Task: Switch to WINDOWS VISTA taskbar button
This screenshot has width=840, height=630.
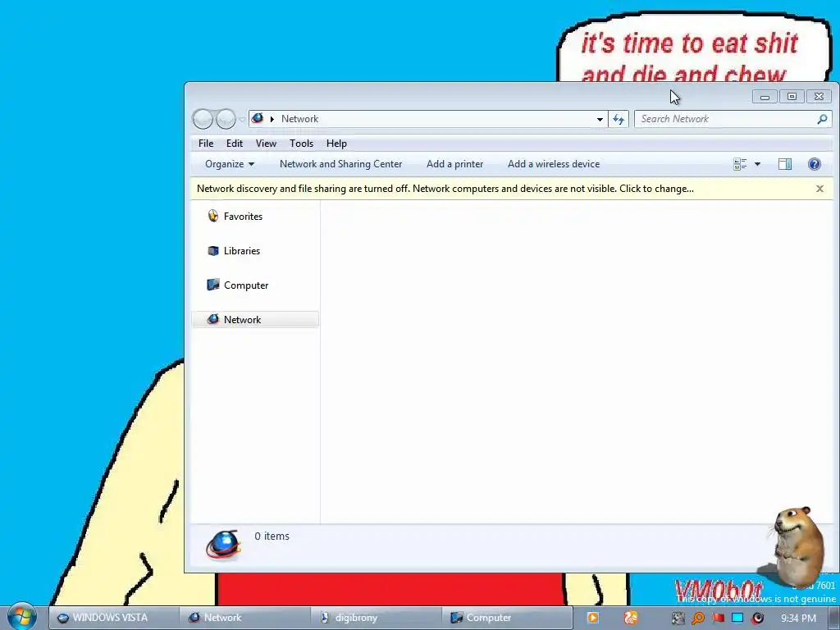Action: tap(113, 618)
